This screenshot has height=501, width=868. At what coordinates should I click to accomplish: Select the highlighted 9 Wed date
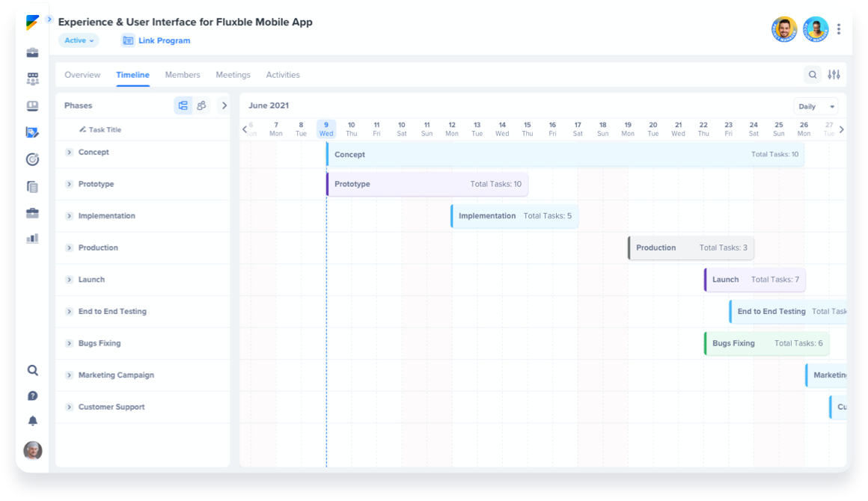coord(326,129)
